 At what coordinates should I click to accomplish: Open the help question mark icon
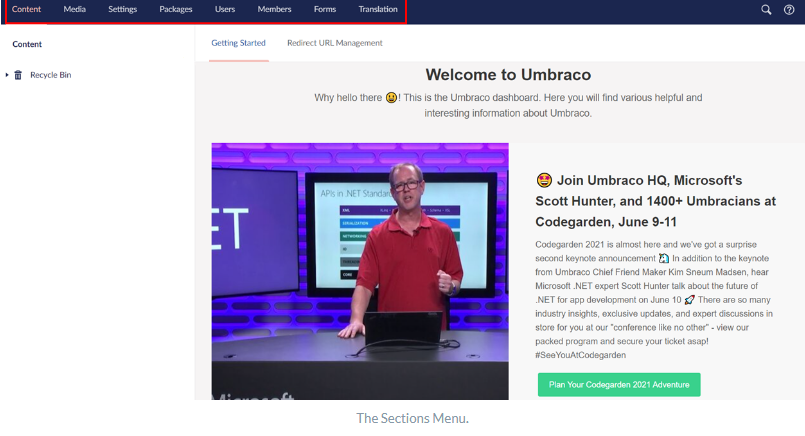click(x=789, y=10)
